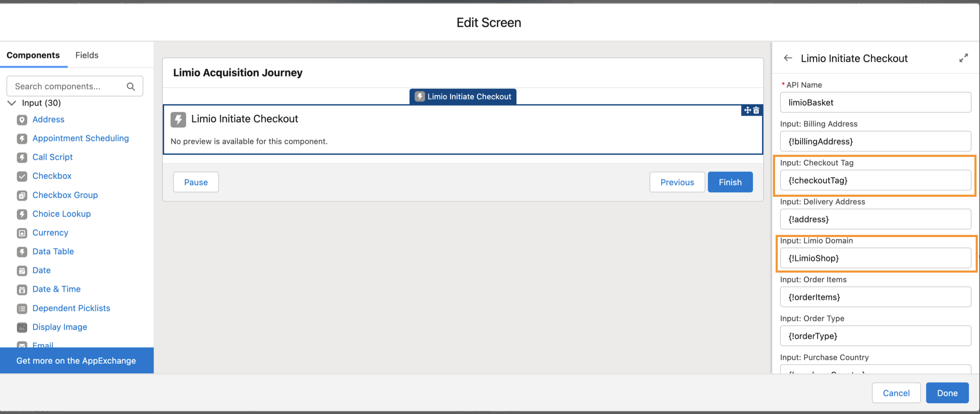Select the Currency component
The height and width of the screenshot is (414, 980).
50,233
